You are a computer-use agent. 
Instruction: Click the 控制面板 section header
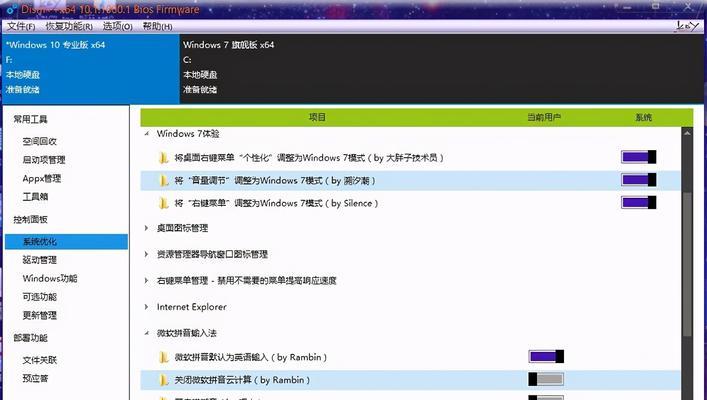(30, 220)
